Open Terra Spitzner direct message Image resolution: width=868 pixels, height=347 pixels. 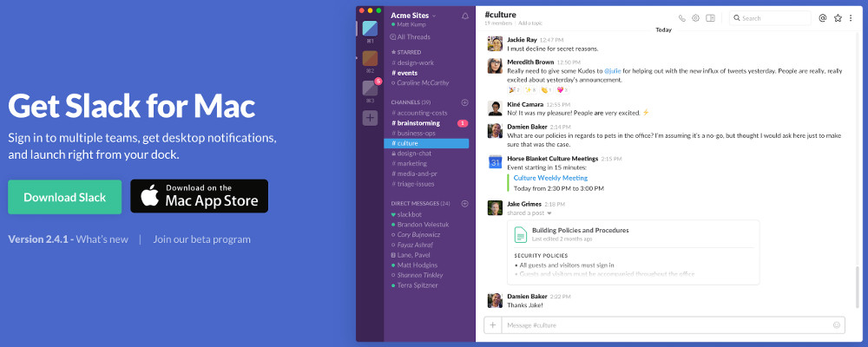[414, 285]
